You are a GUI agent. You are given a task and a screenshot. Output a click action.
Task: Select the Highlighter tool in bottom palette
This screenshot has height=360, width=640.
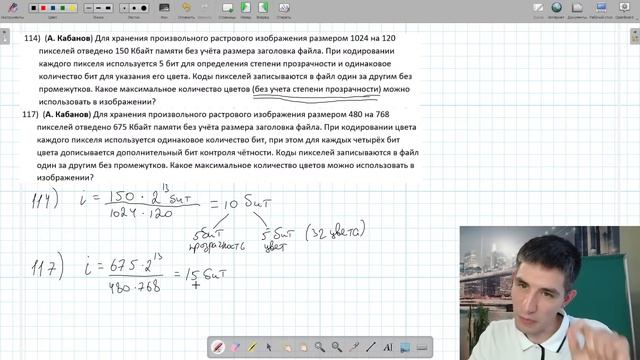(252, 347)
